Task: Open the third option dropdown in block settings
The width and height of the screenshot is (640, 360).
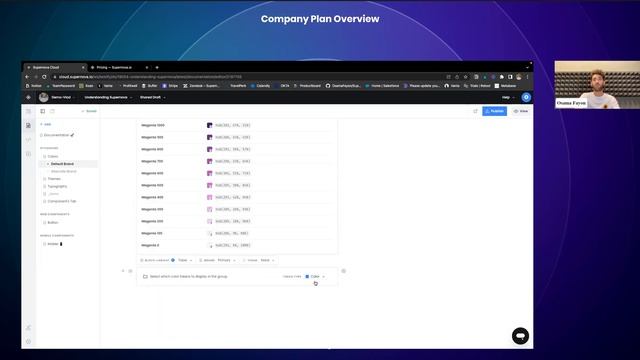Action: [x=267, y=260]
